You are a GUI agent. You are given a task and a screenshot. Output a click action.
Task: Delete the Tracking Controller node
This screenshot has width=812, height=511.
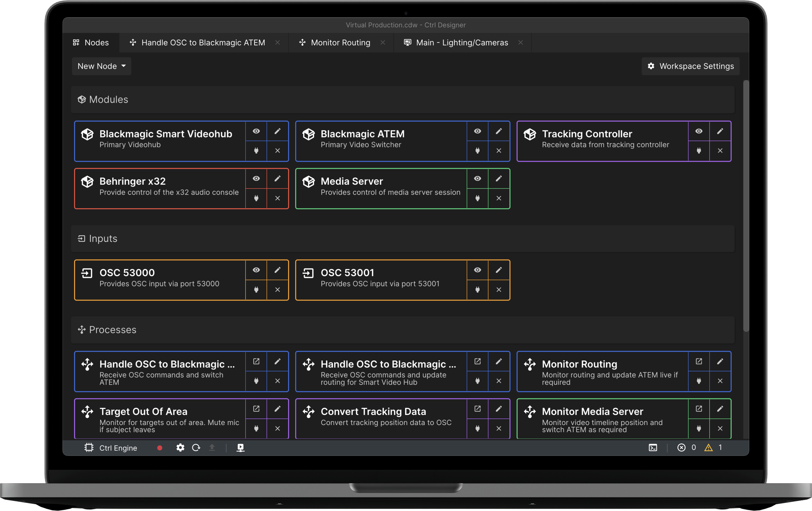pyautogui.click(x=720, y=150)
